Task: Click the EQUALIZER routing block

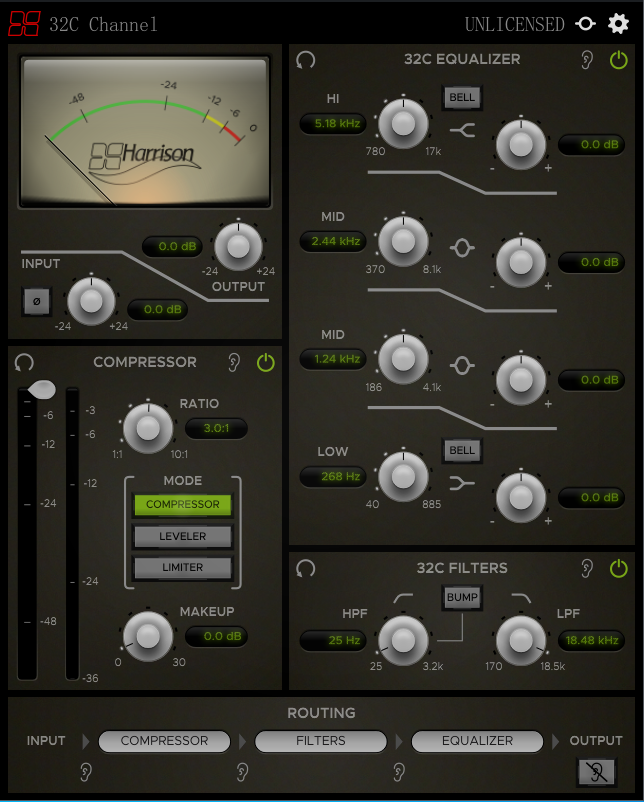Action: (477, 741)
